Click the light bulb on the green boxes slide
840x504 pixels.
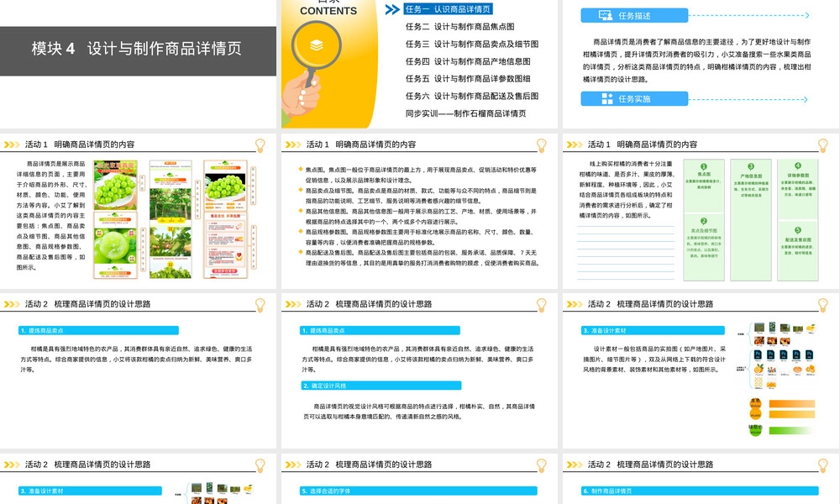[822, 145]
